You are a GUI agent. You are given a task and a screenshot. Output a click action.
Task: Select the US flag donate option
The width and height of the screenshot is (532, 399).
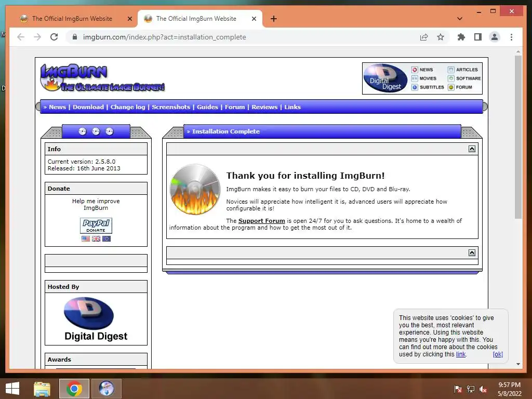tap(86, 238)
